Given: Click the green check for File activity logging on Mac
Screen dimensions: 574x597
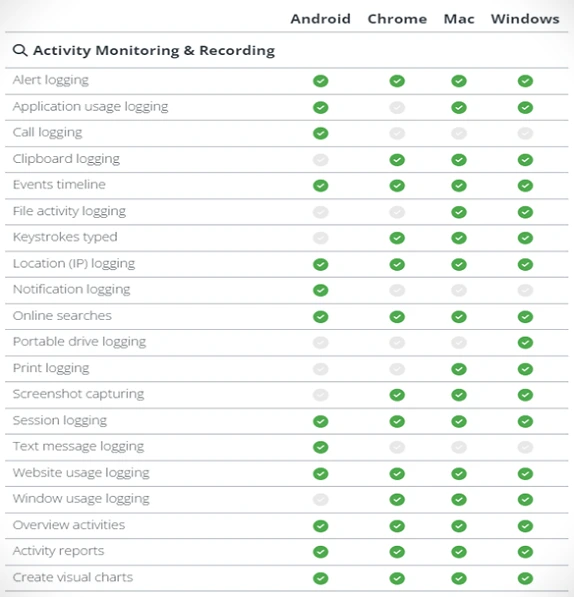Looking at the screenshot, I should click(x=459, y=212).
